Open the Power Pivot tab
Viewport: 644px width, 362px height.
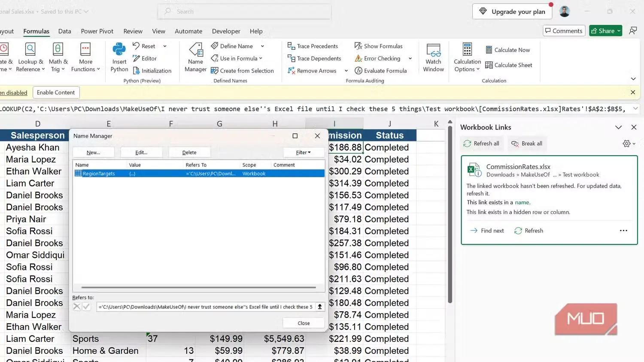(97, 31)
